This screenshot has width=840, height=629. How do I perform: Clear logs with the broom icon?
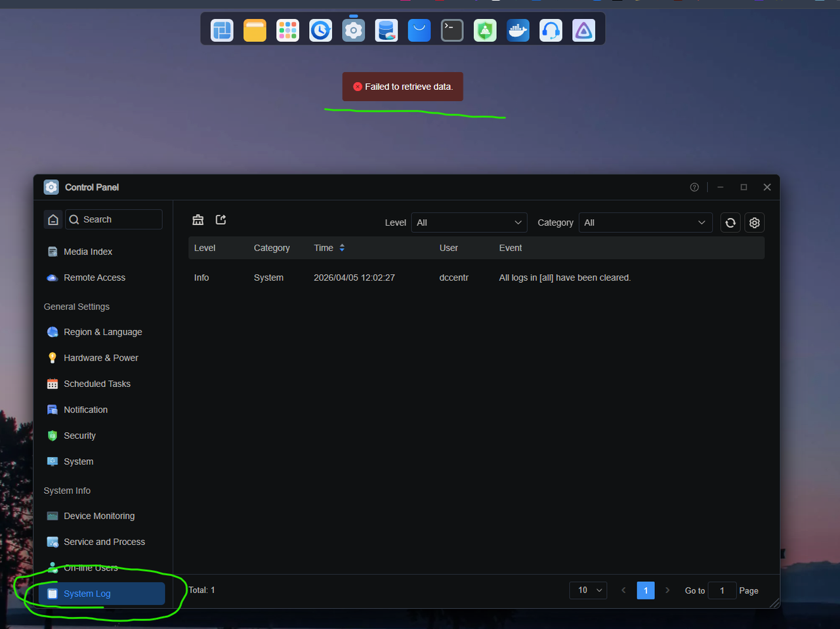198,220
